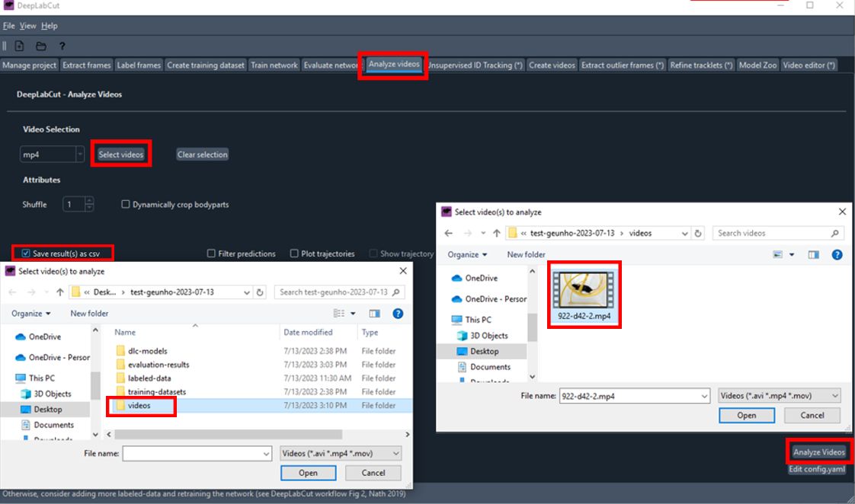Open the Organize dropdown in the left dialog
Image resolution: width=855 pixels, height=504 pixels.
[31, 314]
